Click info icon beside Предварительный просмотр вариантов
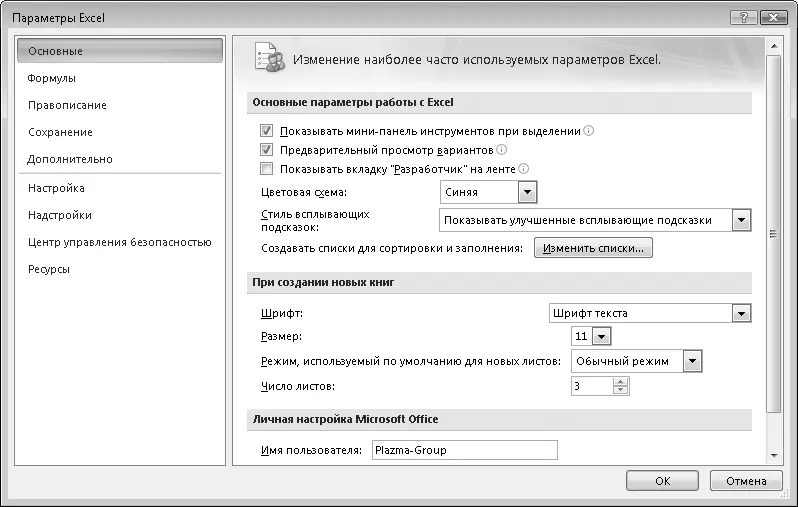 point(501,150)
